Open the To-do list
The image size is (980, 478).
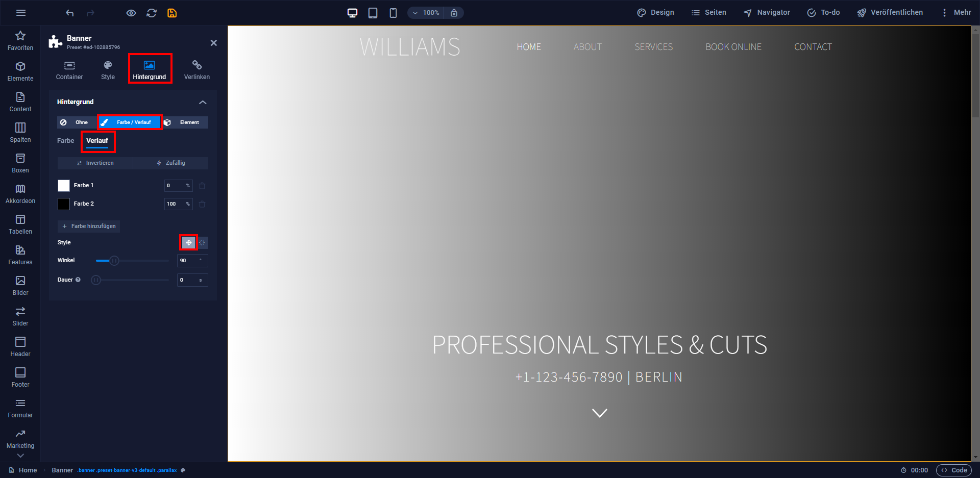pos(823,13)
